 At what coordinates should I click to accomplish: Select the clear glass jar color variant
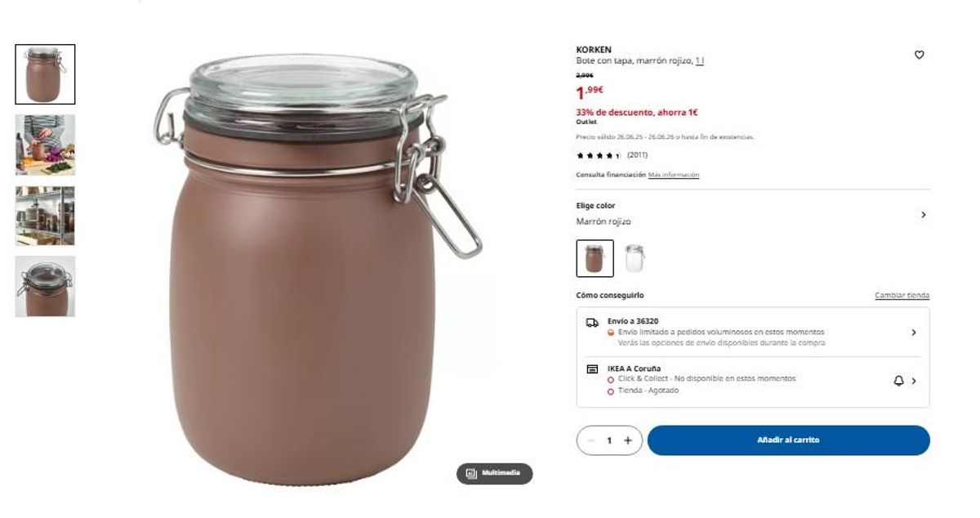pyautogui.click(x=635, y=258)
